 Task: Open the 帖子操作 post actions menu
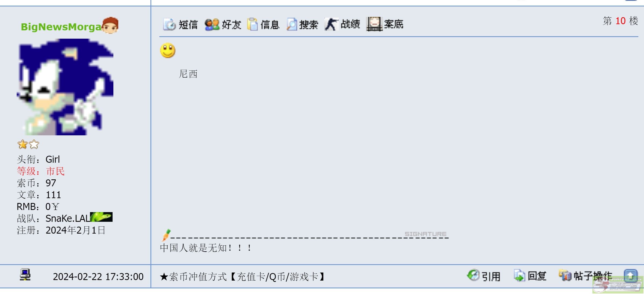pyautogui.click(x=585, y=276)
